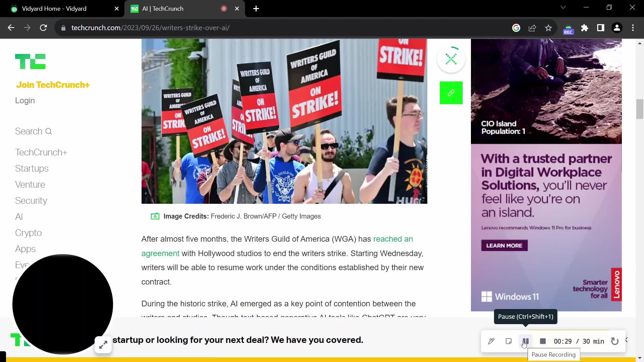This screenshot has width=644, height=362.
Task: Click the webcam bubble preview
Action: [63, 304]
